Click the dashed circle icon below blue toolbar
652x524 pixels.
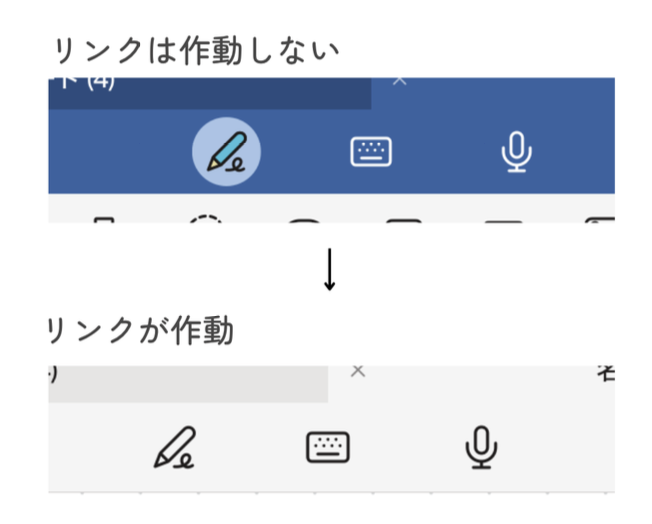point(206,220)
